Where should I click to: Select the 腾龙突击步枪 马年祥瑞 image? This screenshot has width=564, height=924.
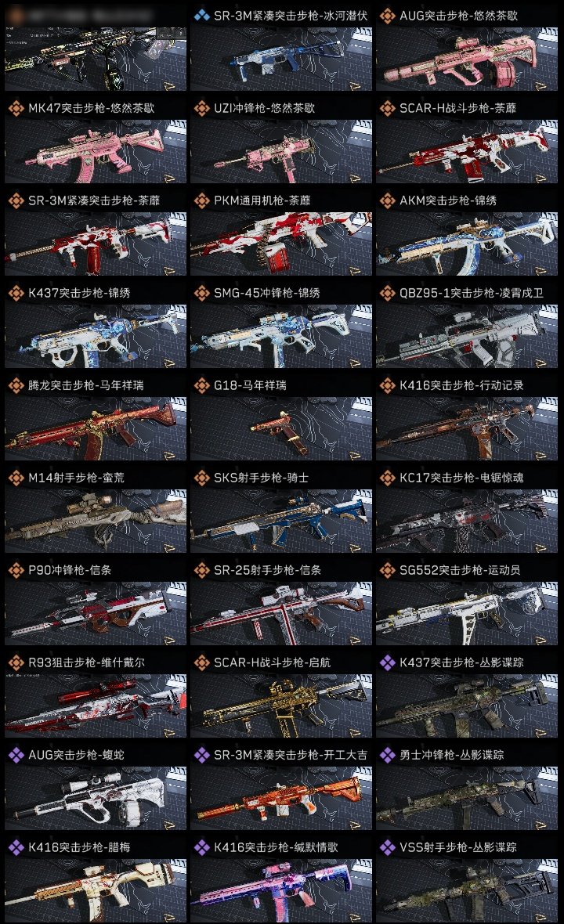(x=96, y=429)
